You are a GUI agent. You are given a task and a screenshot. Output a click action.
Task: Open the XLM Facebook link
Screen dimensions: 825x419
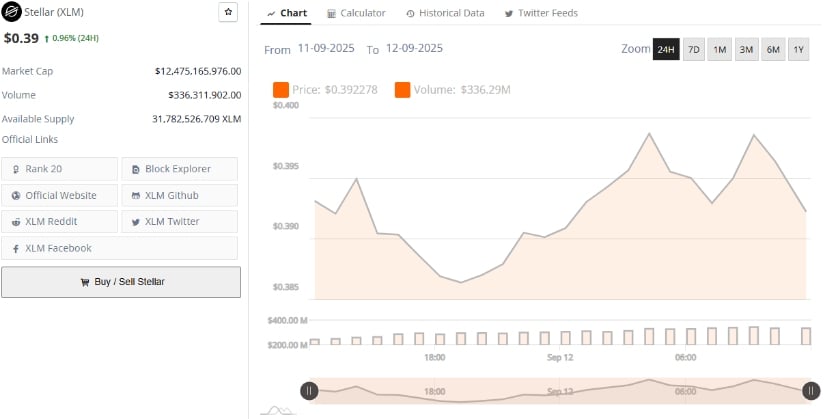click(119, 248)
